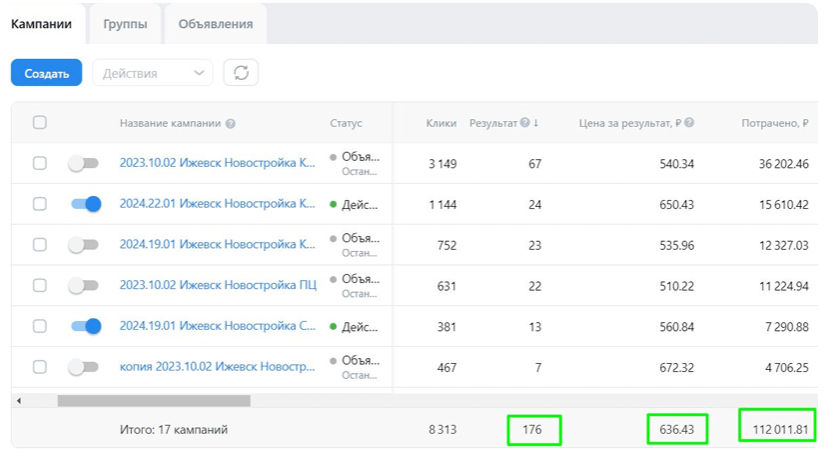The image size is (838, 457).
Task: Turn on 2023.10.02 Ижевск Новостройка ПЦ campaign
Action: pos(84,285)
